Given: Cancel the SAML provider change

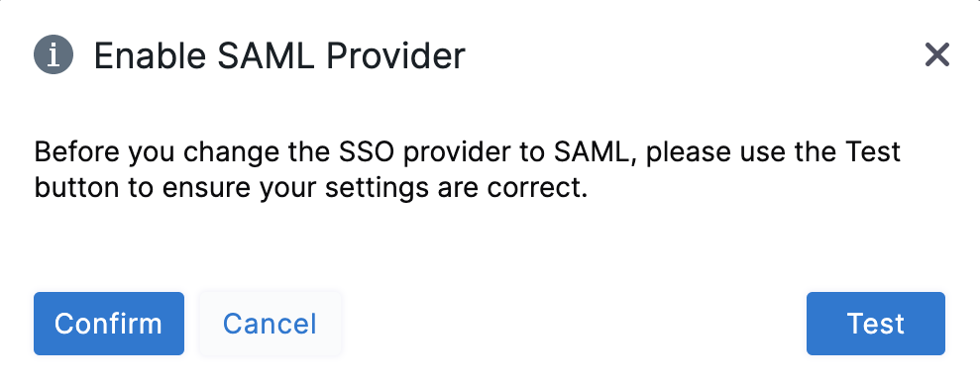Looking at the screenshot, I should coord(270,323).
